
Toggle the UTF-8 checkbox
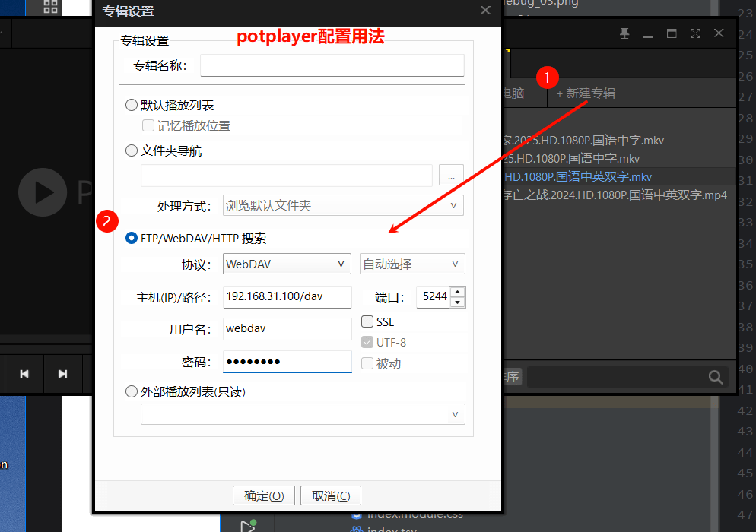[367, 342]
